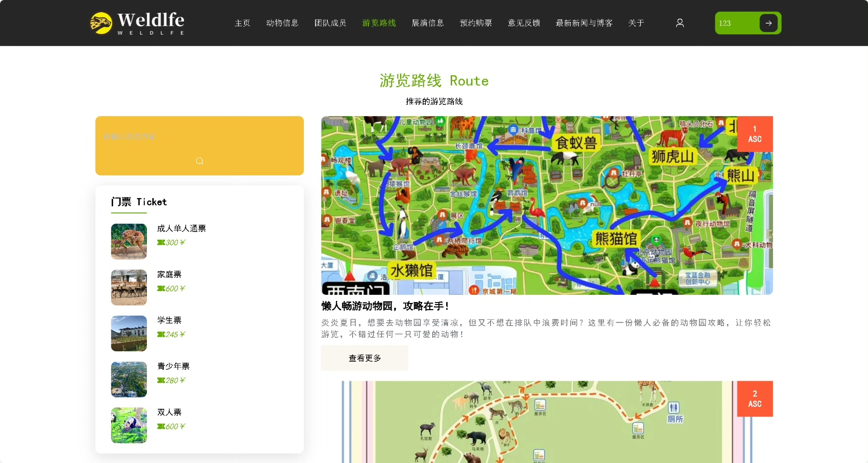The image size is (868, 463).
Task: Open 展演信息 menu item
Action: (x=428, y=23)
